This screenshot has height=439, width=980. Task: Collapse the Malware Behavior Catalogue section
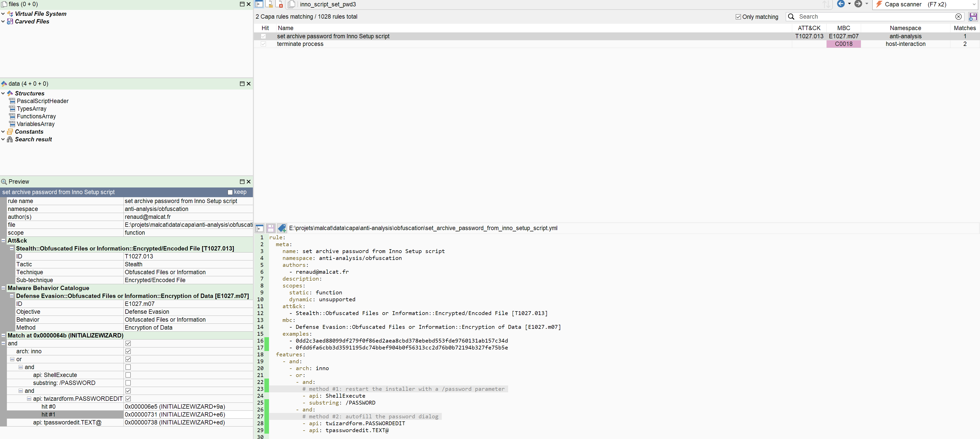pos(3,288)
